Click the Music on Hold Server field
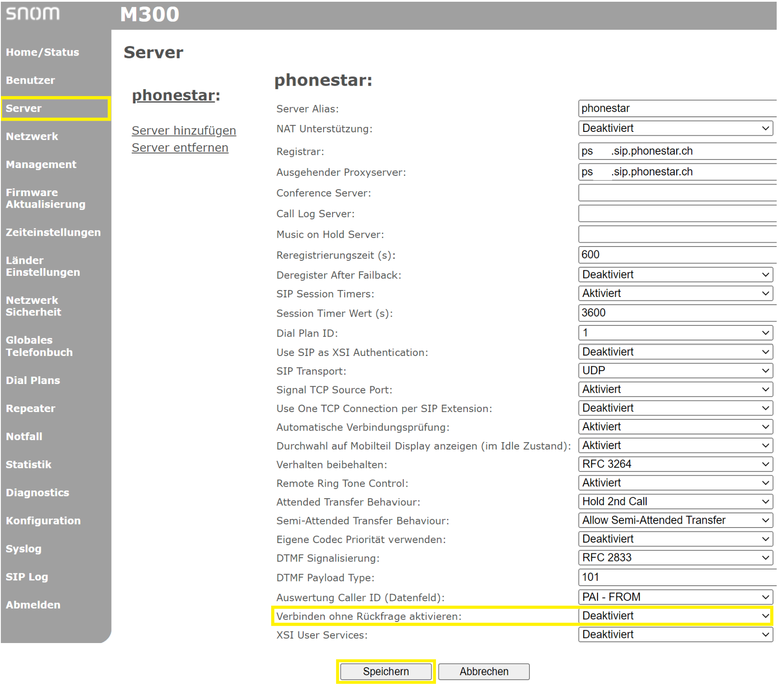 [678, 234]
